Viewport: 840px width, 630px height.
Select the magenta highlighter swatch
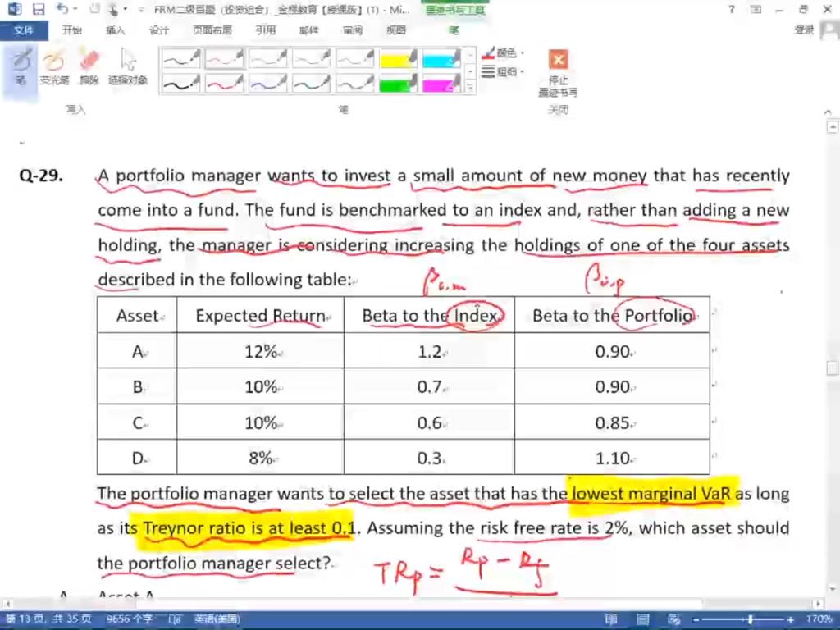(x=441, y=83)
